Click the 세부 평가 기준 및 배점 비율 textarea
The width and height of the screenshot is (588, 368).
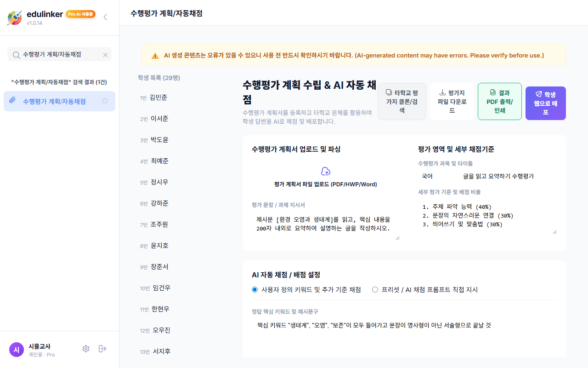pos(487,216)
